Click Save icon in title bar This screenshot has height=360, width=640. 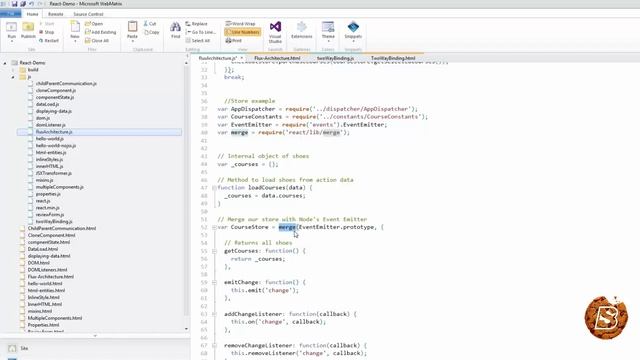[x=14, y=4]
